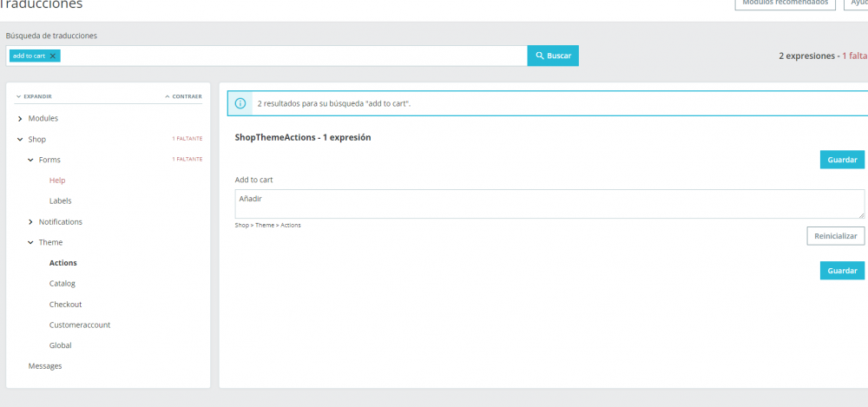868x407 pixels.
Task: Select the Help item under Forms
Action: point(57,181)
